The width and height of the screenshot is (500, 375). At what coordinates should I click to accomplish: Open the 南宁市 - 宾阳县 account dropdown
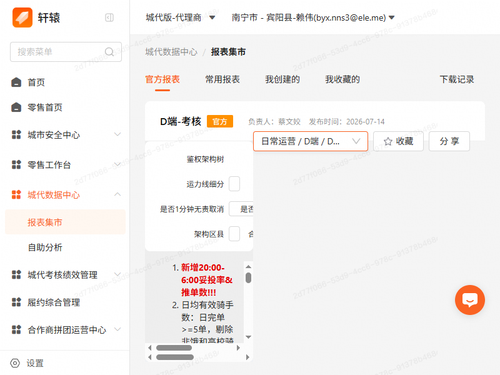[313, 17]
